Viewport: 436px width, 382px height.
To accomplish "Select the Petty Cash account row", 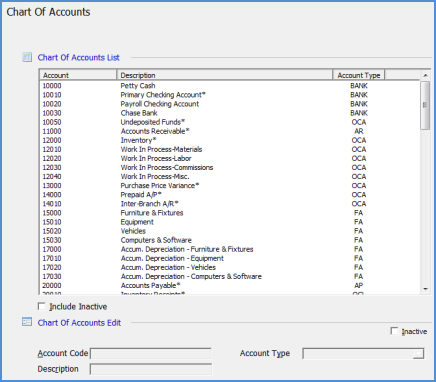I will click(230, 86).
